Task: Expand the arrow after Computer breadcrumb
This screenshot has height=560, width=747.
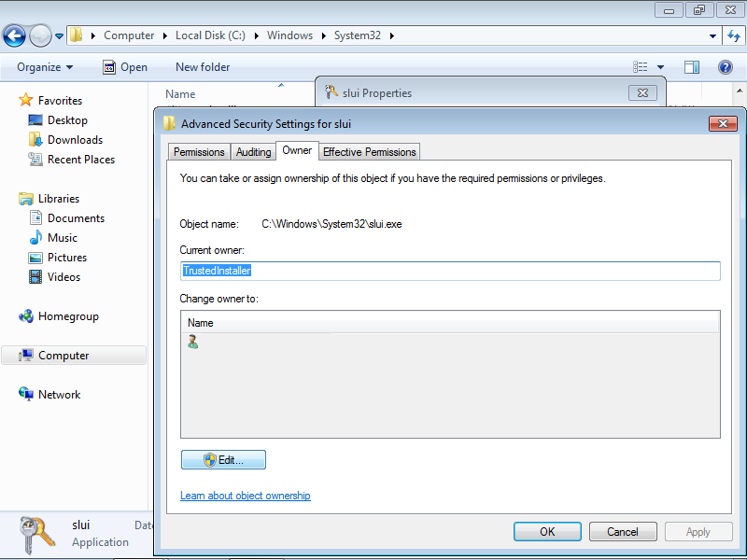Action: (x=165, y=35)
